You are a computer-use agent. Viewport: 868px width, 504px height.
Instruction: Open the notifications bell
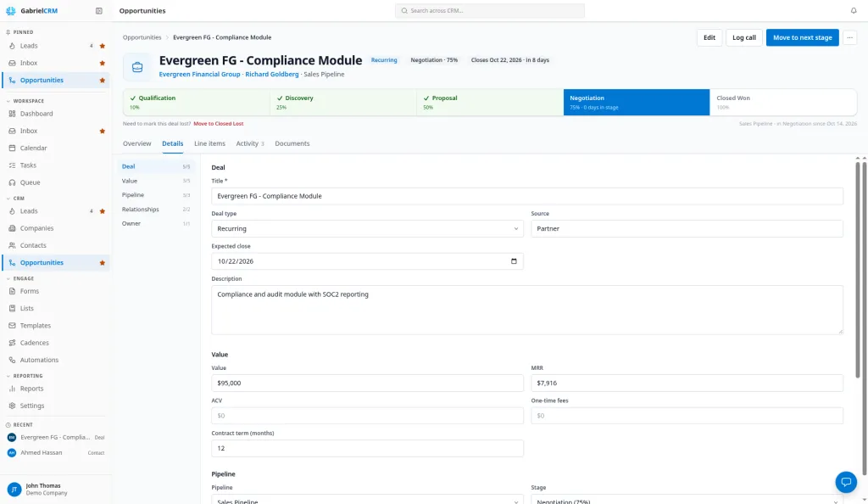click(x=853, y=10)
